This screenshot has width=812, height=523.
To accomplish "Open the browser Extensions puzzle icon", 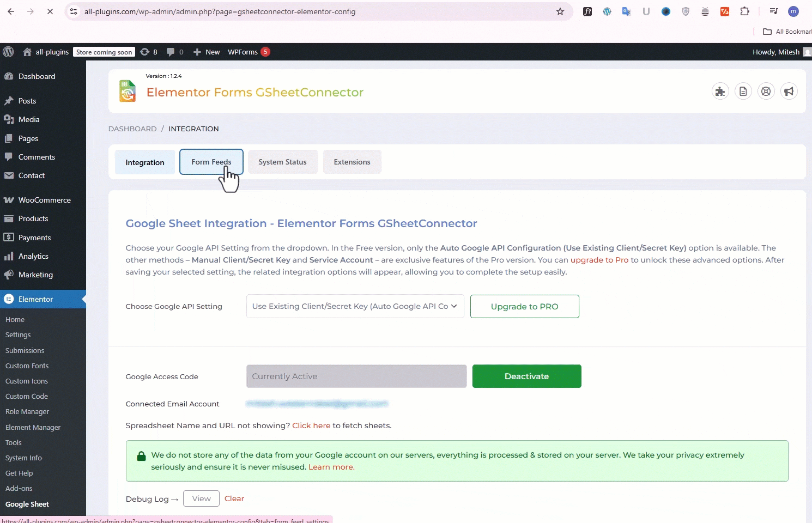I will pyautogui.click(x=744, y=11).
